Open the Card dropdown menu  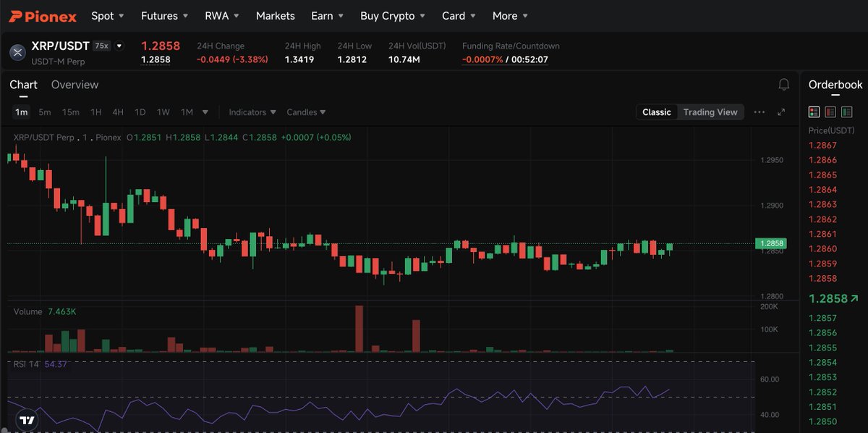(459, 15)
